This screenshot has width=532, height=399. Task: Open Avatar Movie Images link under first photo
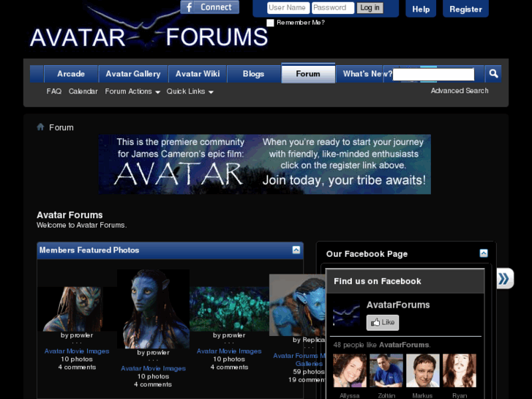click(77, 351)
